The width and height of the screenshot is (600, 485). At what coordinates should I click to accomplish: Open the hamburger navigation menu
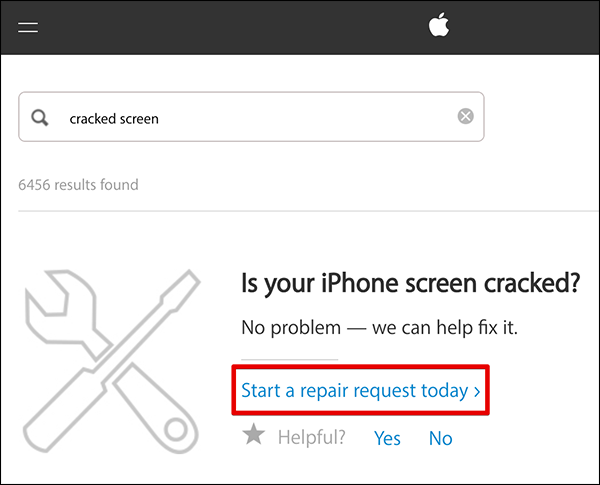pyautogui.click(x=28, y=27)
